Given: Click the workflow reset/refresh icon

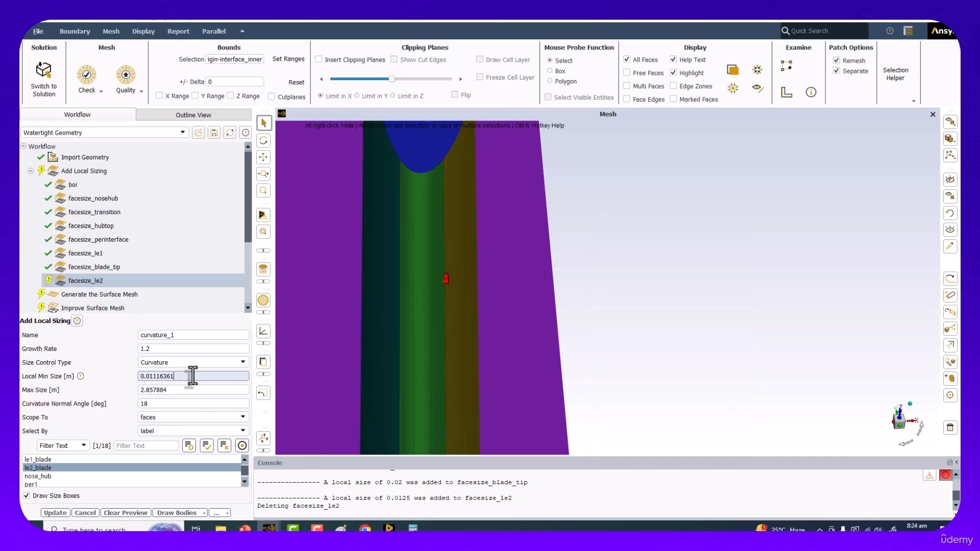Looking at the screenshot, I should point(230,133).
